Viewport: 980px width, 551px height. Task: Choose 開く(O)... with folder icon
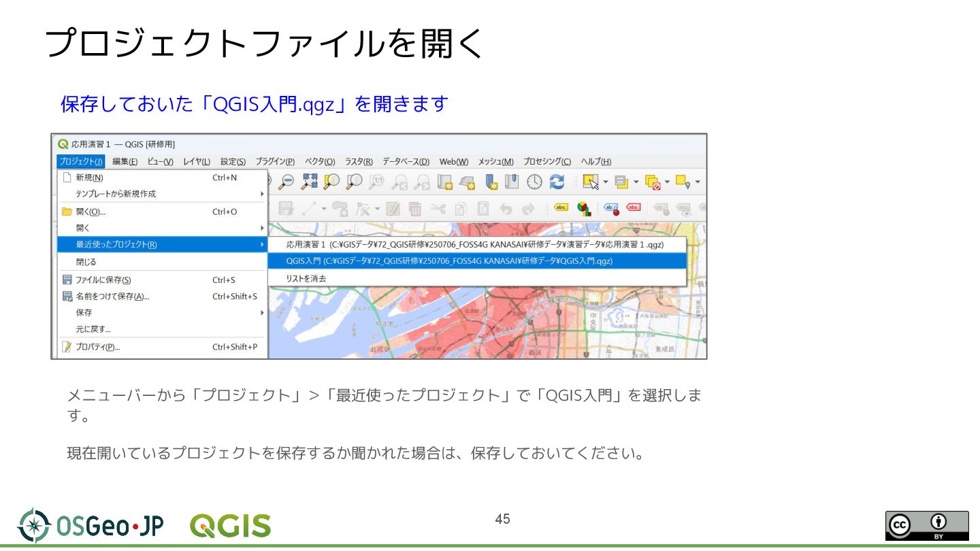(x=162, y=212)
